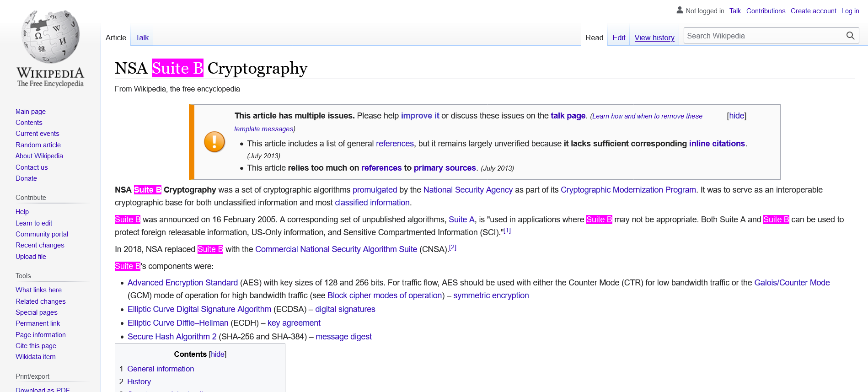Viewport: 868px width, 392px height.
Task: Open Elliptic Curve Diffie–Hellman link
Action: (178, 323)
